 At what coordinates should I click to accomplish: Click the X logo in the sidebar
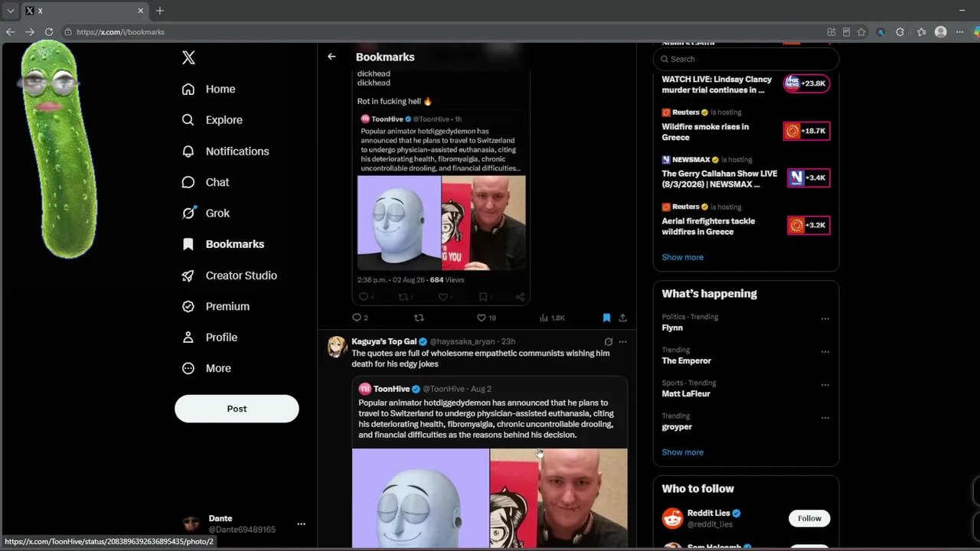click(188, 57)
